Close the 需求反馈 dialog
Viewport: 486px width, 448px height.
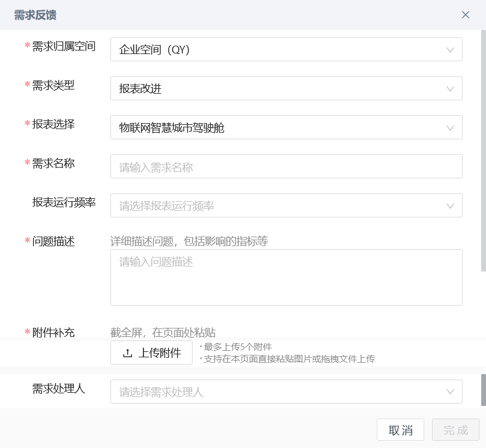point(466,15)
